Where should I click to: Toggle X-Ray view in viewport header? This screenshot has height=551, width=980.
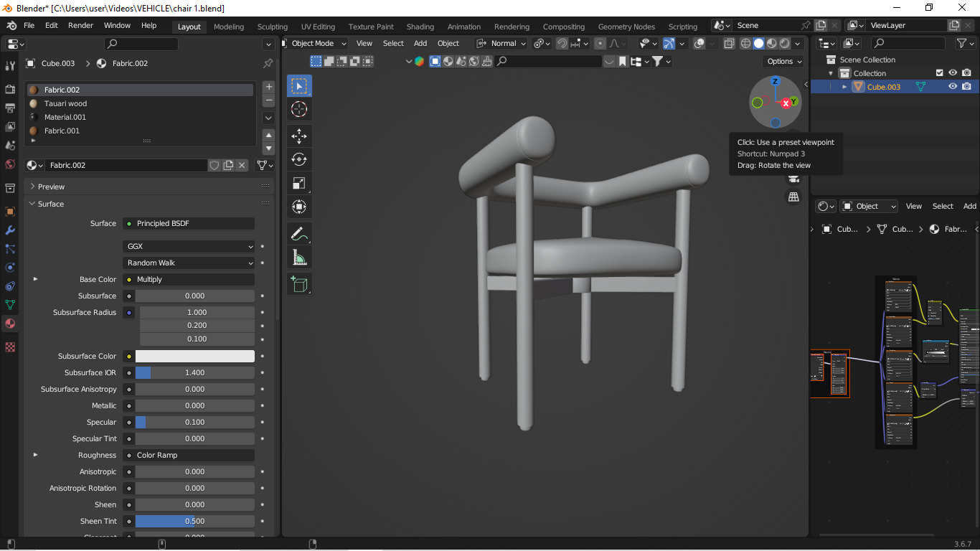(729, 43)
